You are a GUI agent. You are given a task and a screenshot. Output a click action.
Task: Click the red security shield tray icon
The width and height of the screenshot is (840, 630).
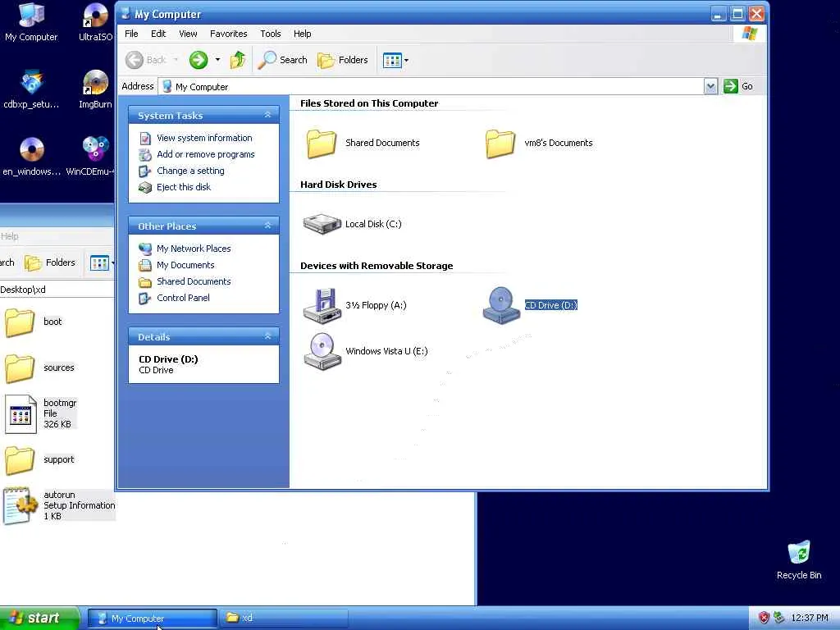pyautogui.click(x=764, y=619)
